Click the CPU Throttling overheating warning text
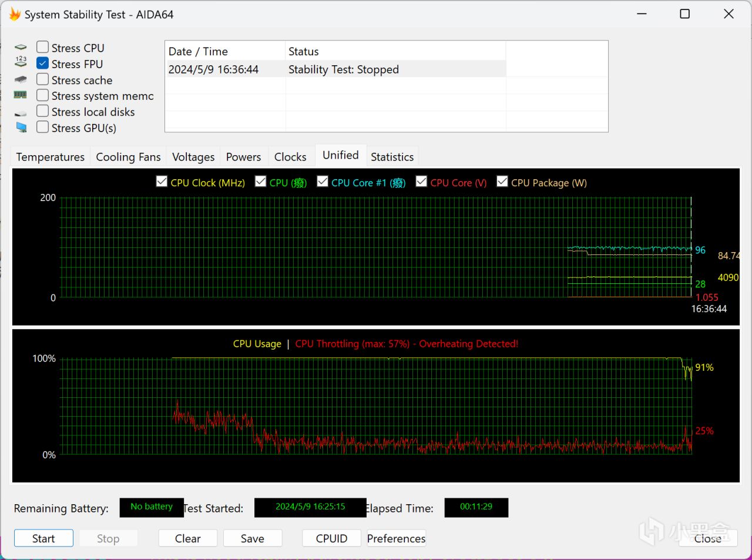The image size is (752, 560). pyautogui.click(x=407, y=344)
